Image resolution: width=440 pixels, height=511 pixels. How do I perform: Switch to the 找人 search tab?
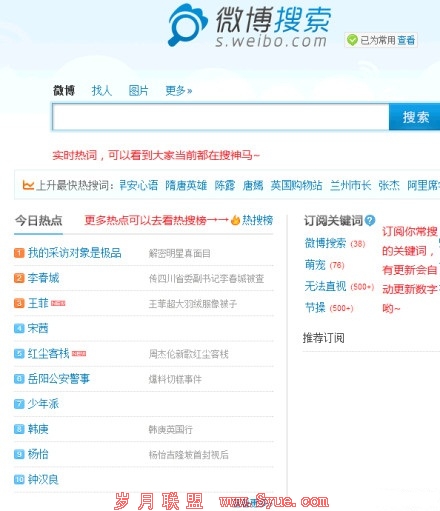pos(102,90)
